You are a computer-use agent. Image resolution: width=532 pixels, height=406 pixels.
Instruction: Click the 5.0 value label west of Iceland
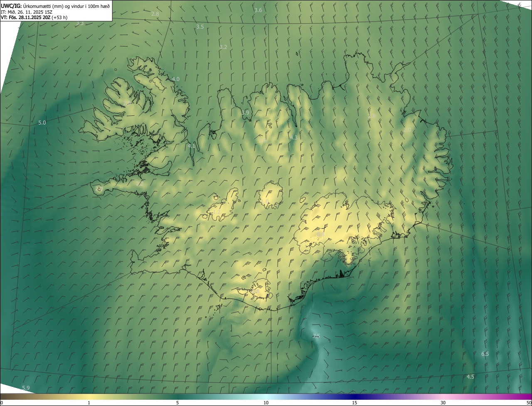pyautogui.click(x=42, y=122)
